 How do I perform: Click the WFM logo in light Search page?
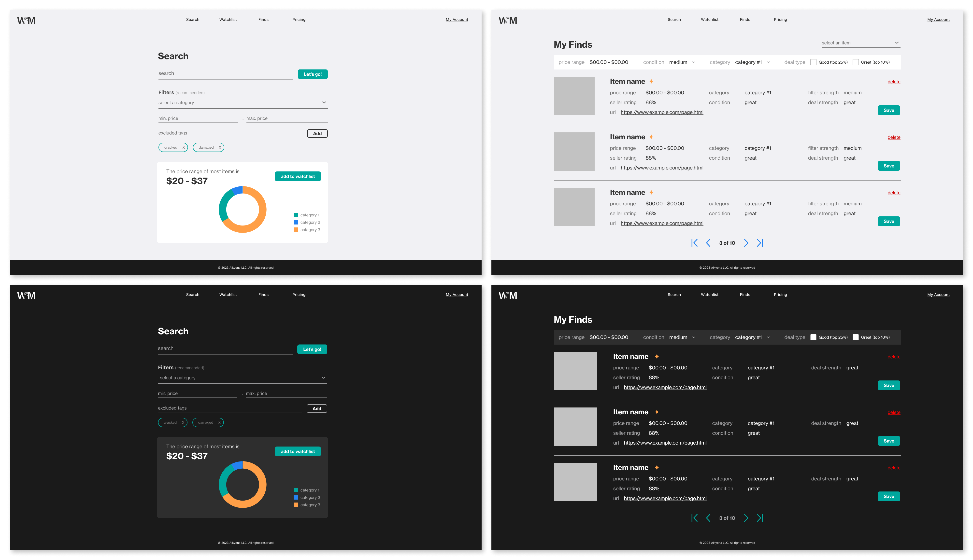click(x=26, y=21)
